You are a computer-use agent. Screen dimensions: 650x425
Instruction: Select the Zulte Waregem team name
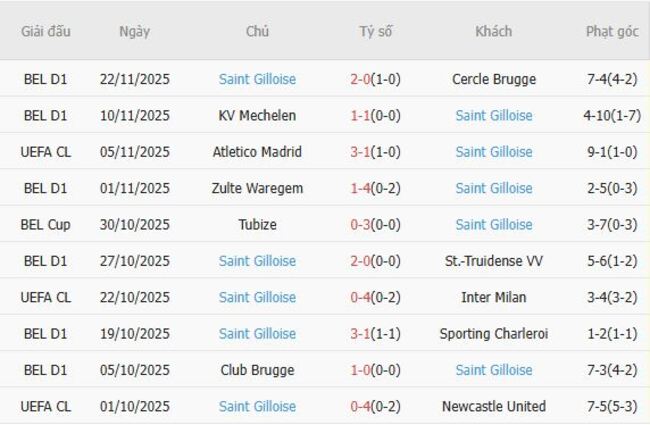[257, 188]
